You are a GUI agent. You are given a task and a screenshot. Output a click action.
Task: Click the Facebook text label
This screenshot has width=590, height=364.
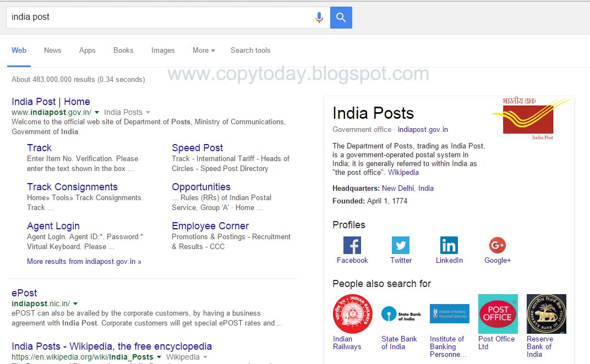[x=352, y=260]
